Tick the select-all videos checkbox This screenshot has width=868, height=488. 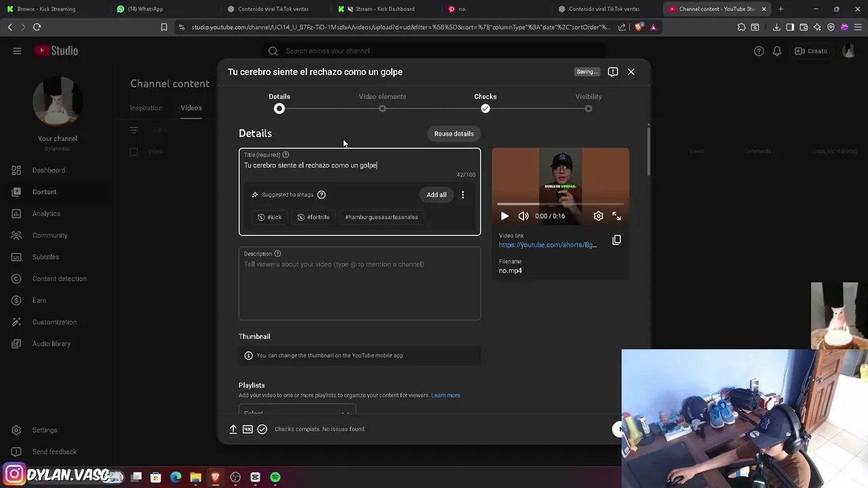(x=134, y=151)
